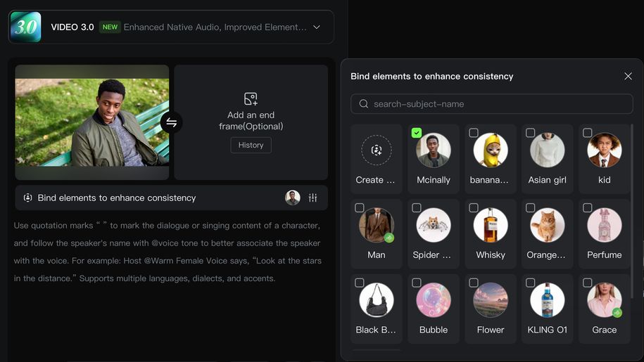Click the swap start and end frames icon
This screenshot has width=644, height=362.
171,122
